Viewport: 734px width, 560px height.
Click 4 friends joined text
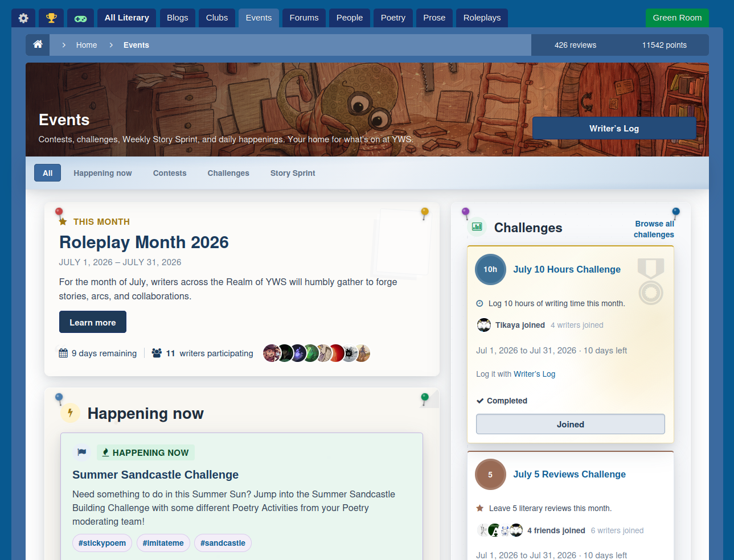pos(556,530)
